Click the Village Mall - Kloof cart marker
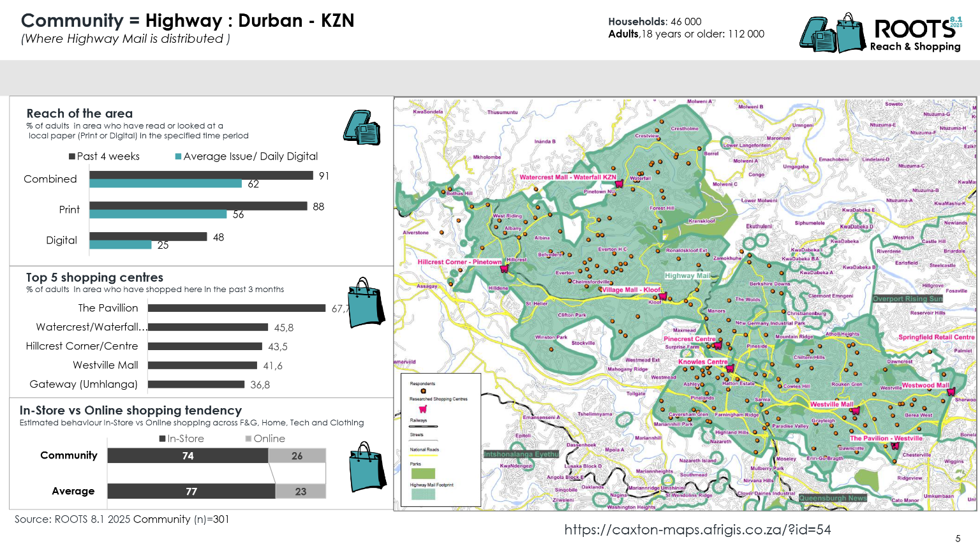The width and height of the screenshot is (980, 551). (662, 296)
